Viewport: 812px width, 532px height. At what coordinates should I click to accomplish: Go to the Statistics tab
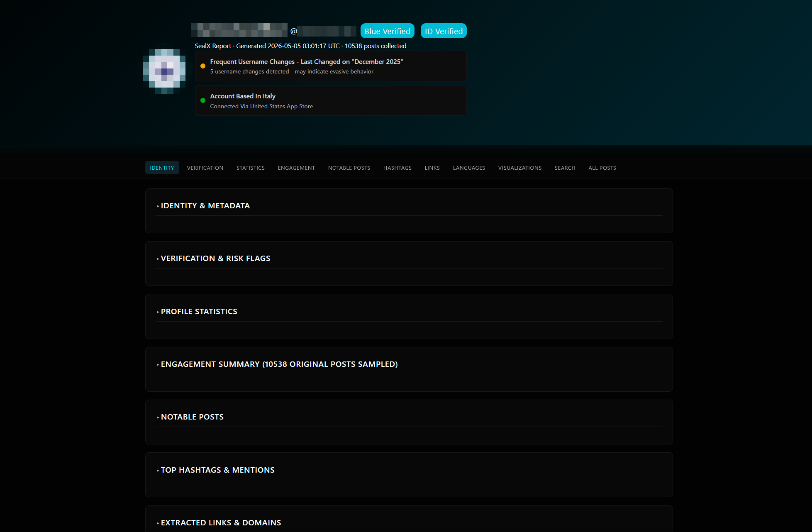pyautogui.click(x=251, y=168)
